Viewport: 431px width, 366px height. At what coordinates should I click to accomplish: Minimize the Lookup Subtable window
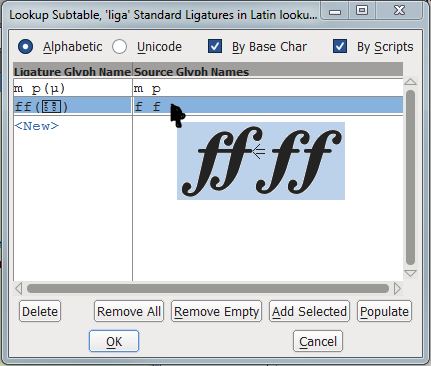[x=335, y=11]
